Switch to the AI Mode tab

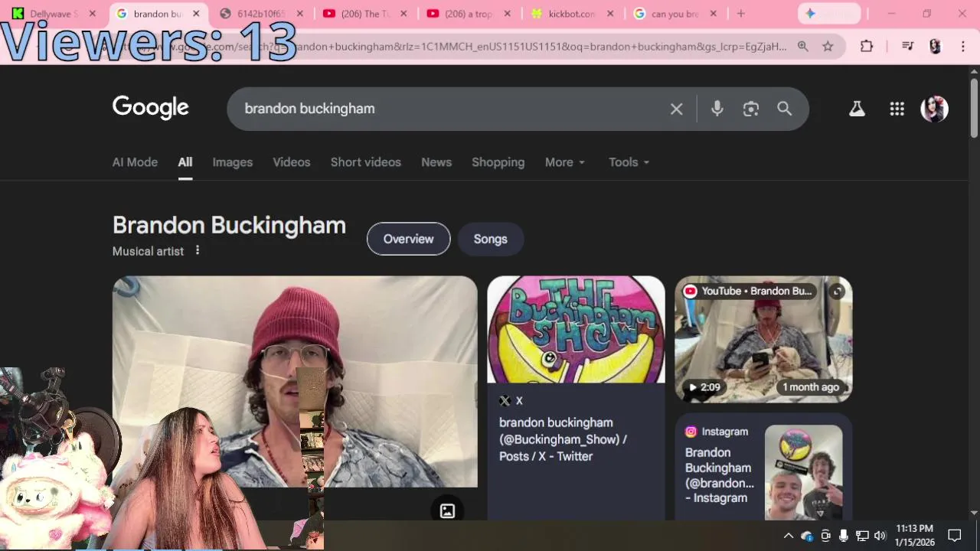(135, 162)
